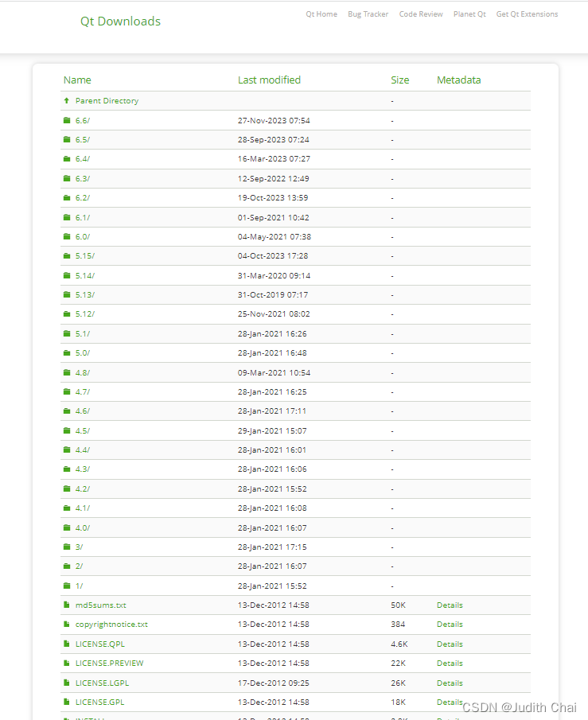View Details for LICENSE.PREVIEW
This screenshot has width=588, height=720.
[450, 663]
